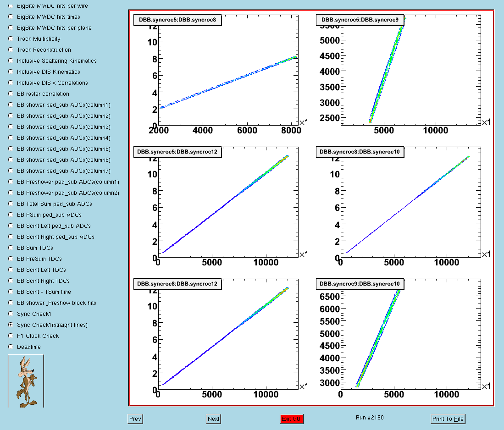This screenshot has width=504, height=430.
Task: Choose BB shower ped_sub ADCs(column4)
Action: coord(11,138)
